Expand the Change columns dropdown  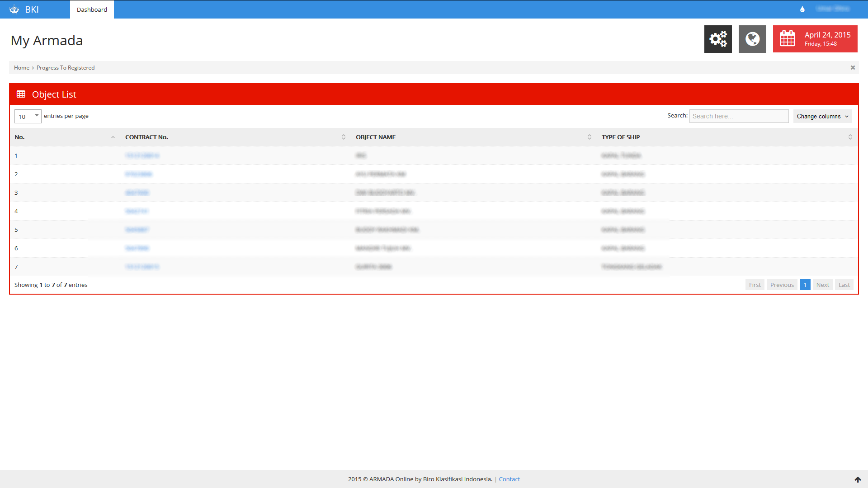(822, 117)
